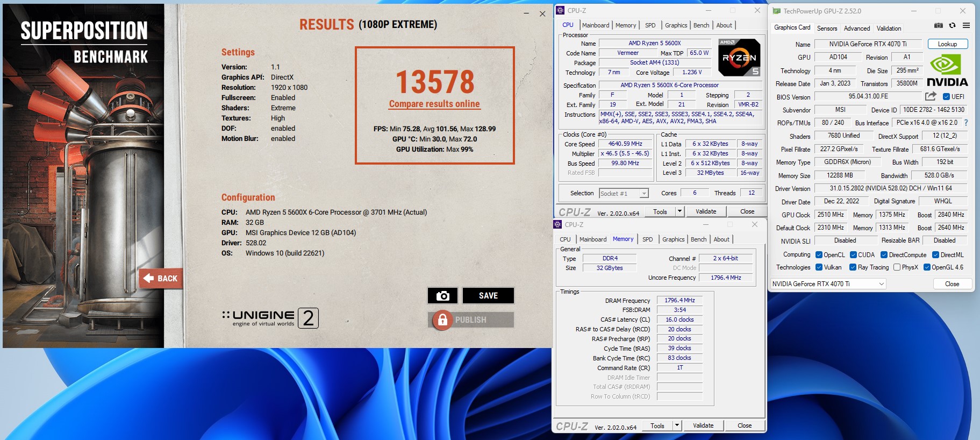Toggle the UEFI checkbox in GPU-Z
This screenshot has height=440, width=980.
click(x=946, y=97)
